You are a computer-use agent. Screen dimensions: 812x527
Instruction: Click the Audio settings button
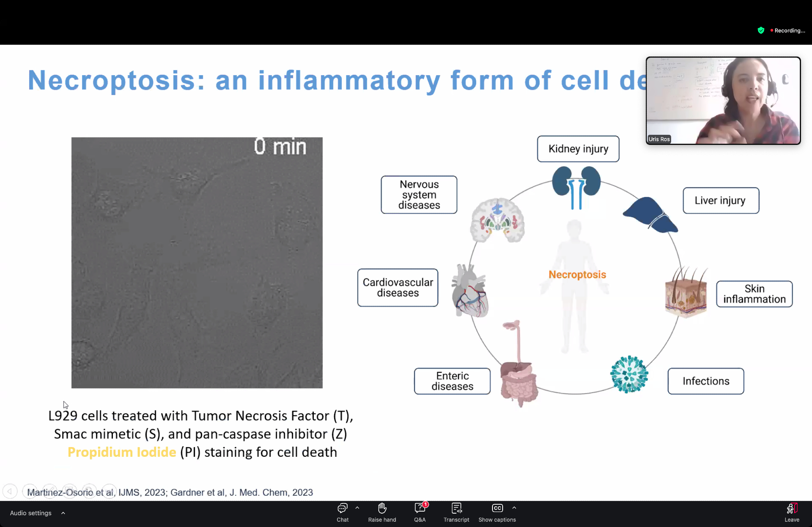pos(31,513)
